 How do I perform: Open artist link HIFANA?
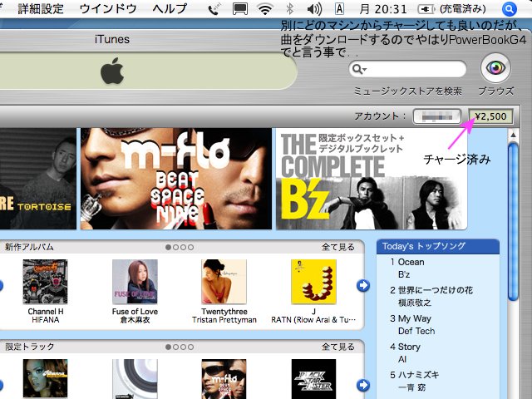pyautogui.click(x=46, y=320)
